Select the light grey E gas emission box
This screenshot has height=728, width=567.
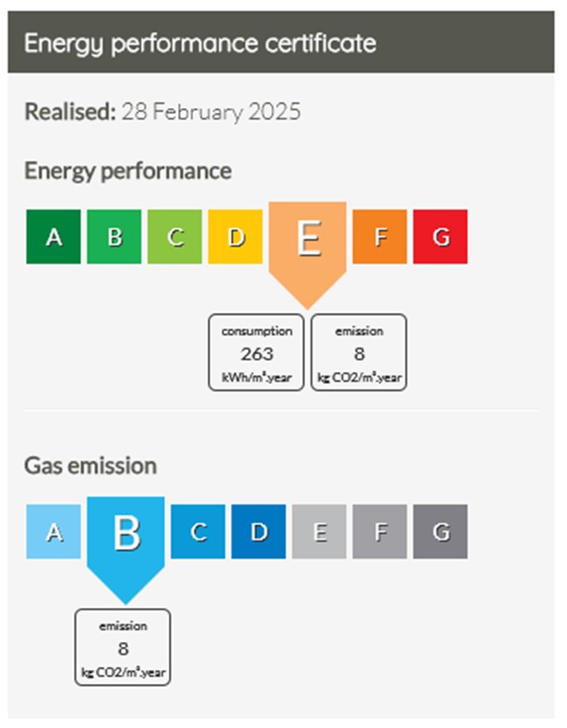tap(320, 531)
